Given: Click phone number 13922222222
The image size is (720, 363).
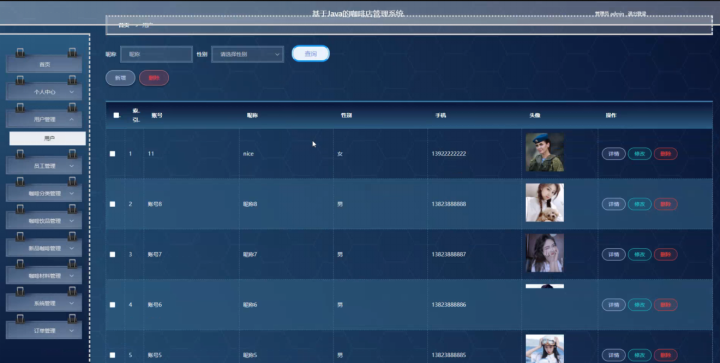Looking at the screenshot, I should click(449, 154).
